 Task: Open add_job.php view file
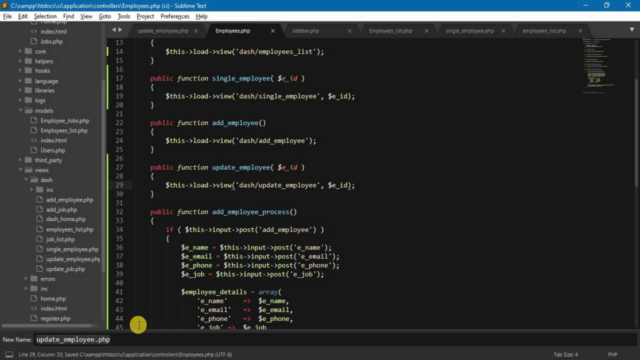click(x=61, y=210)
